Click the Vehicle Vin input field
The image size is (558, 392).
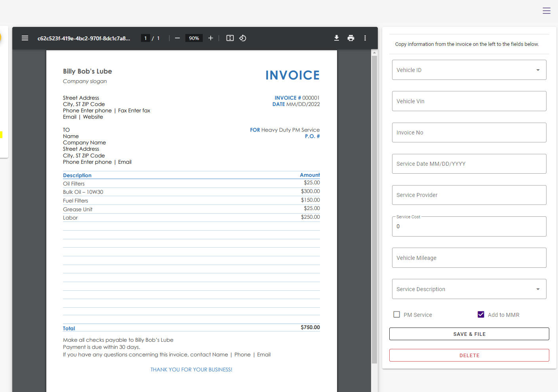(469, 101)
